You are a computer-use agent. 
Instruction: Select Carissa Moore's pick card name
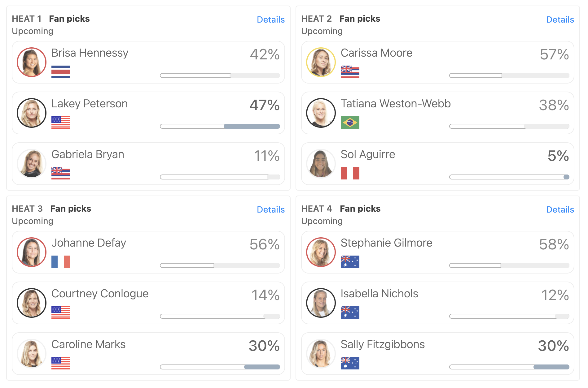pyautogui.click(x=376, y=53)
